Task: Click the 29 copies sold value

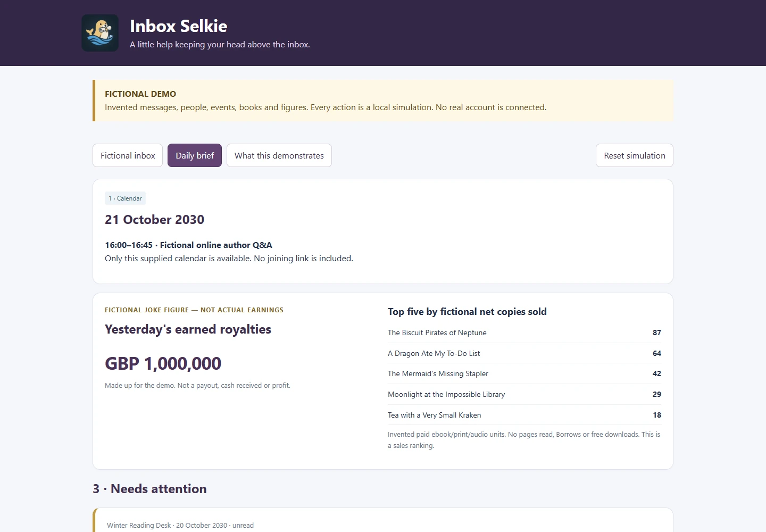Action: click(657, 394)
